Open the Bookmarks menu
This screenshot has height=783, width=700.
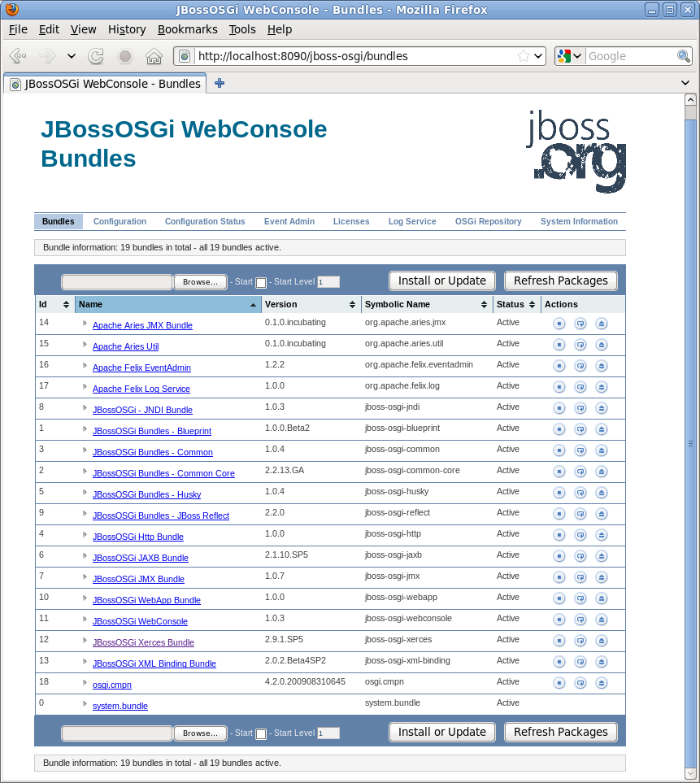[x=188, y=29]
